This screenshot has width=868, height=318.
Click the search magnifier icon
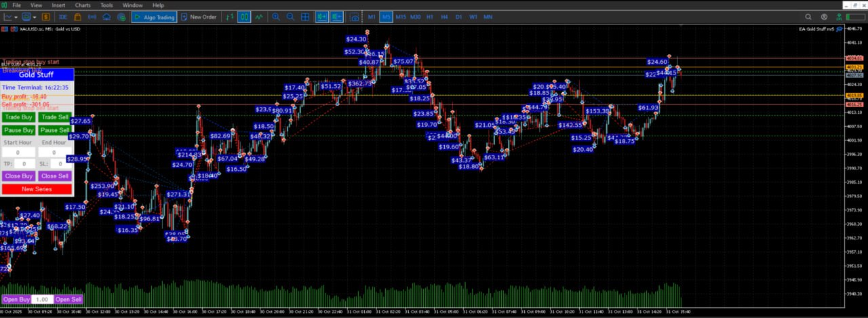808,17
